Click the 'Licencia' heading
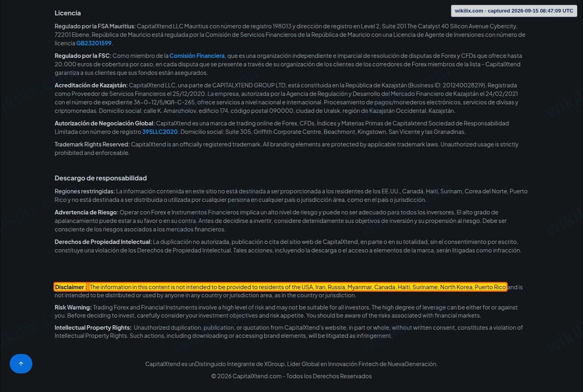The width and height of the screenshot is (583, 392). point(68,13)
